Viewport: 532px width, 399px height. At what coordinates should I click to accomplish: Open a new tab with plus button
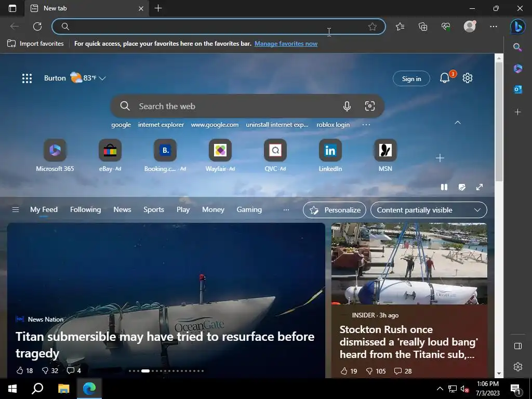point(158,8)
